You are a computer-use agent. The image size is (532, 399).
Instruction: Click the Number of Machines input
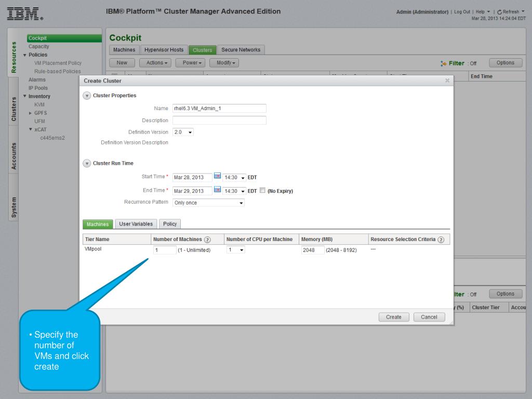[x=165, y=250]
